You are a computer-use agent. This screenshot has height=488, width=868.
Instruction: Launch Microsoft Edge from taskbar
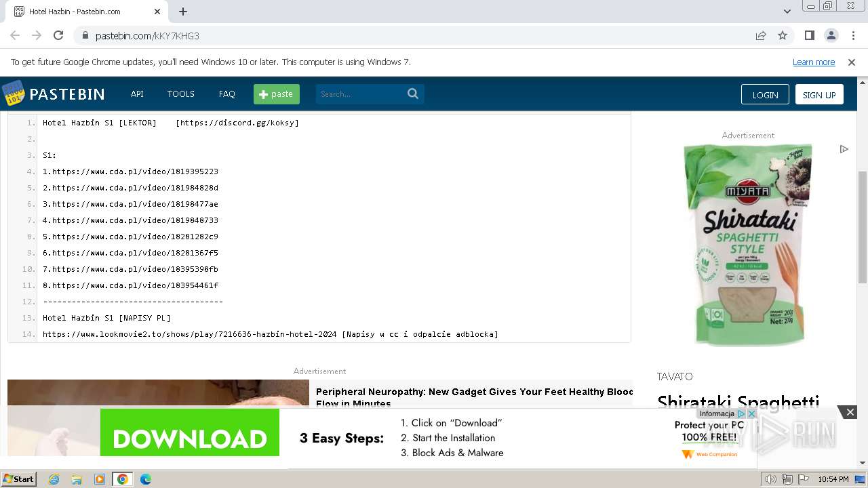click(x=145, y=479)
